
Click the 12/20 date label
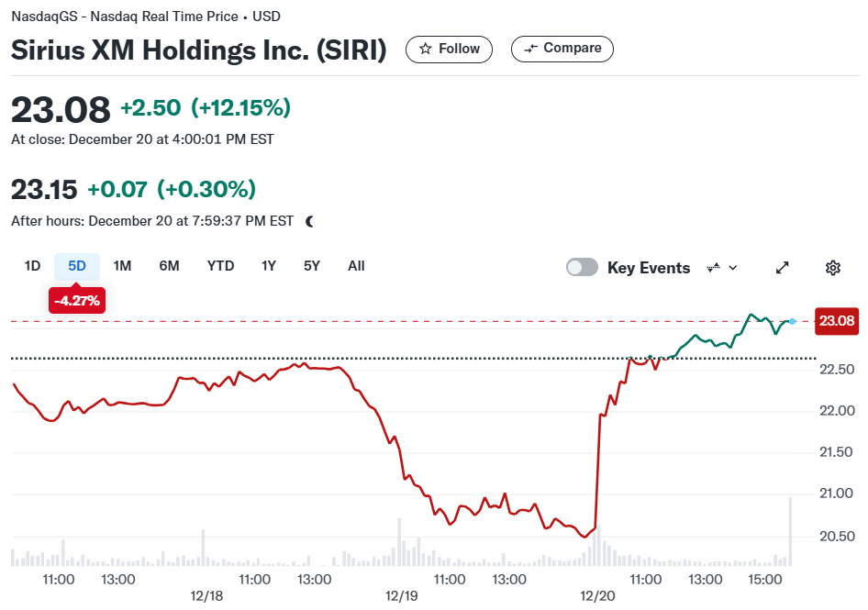[x=597, y=596]
